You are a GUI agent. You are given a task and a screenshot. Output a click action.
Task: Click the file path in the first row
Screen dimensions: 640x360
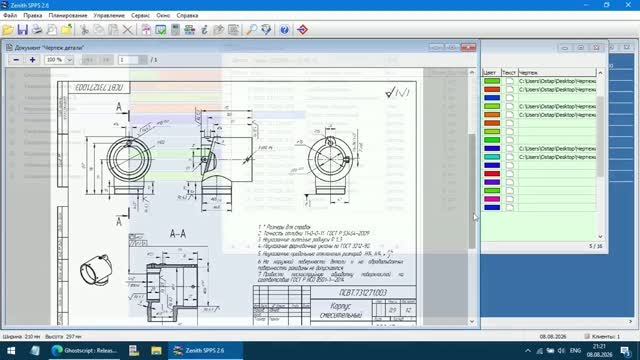557,81
